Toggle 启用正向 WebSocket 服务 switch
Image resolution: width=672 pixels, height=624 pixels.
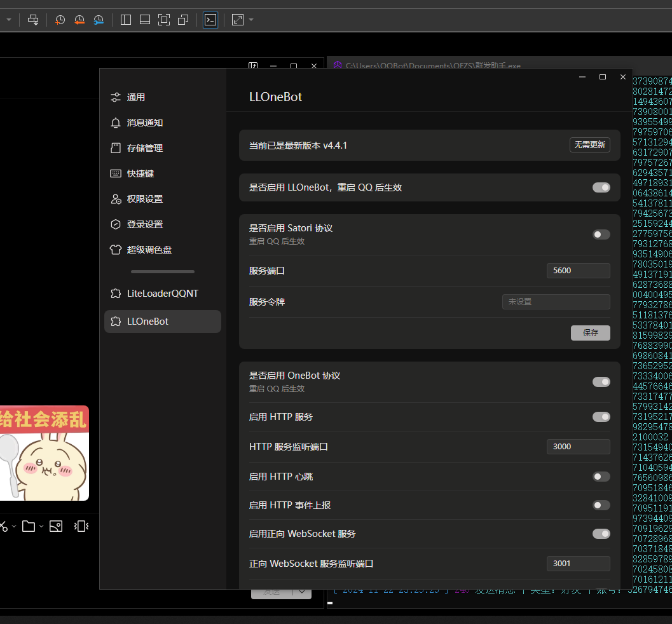coord(601,534)
